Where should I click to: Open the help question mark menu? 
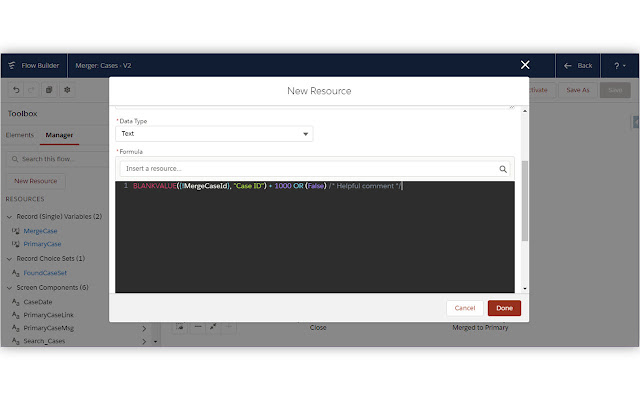tap(620, 65)
